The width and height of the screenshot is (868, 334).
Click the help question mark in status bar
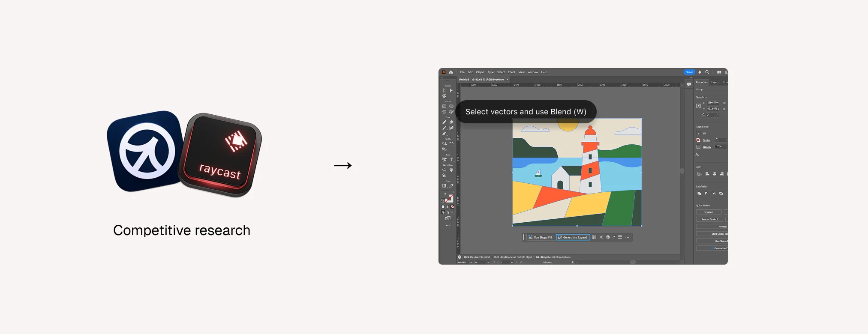tap(460, 257)
